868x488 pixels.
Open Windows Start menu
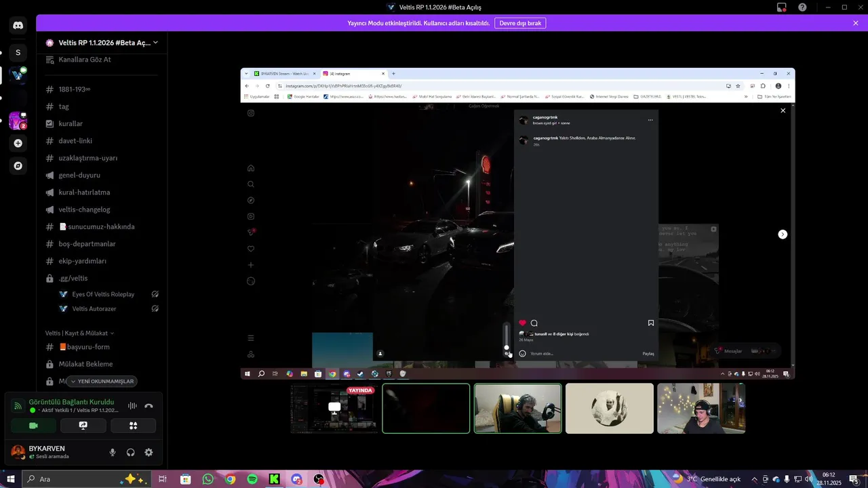[x=10, y=479]
